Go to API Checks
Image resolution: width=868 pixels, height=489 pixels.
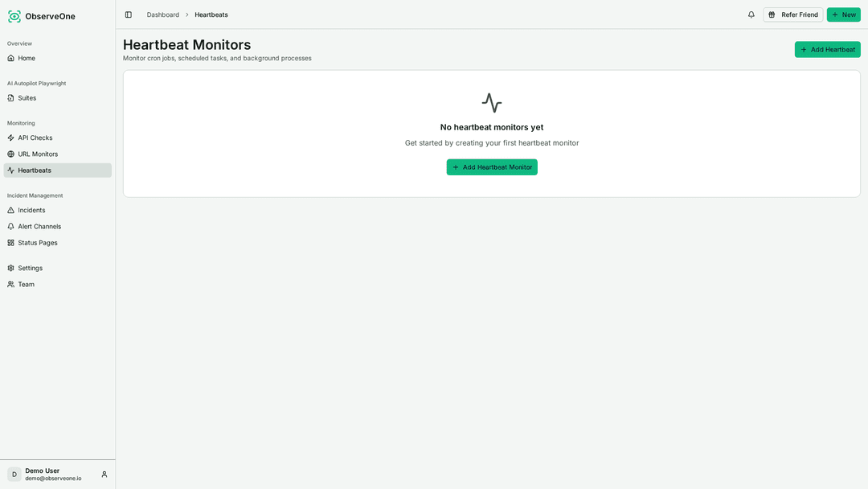click(x=58, y=138)
